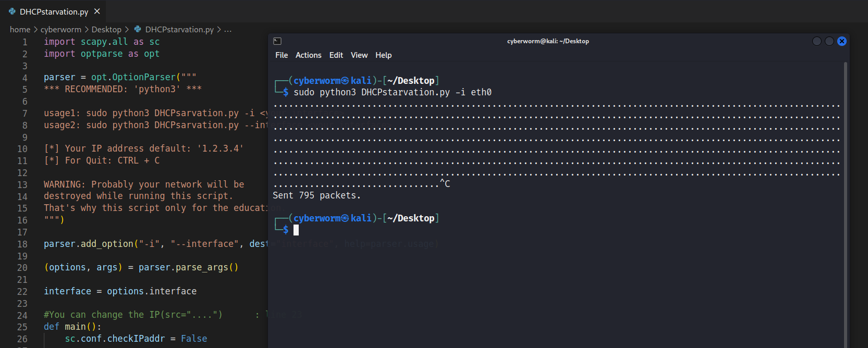Viewport: 868px width, 348px height.
Task: Click the Python icon in the breadcrumb path
Action: coord(138,29)
